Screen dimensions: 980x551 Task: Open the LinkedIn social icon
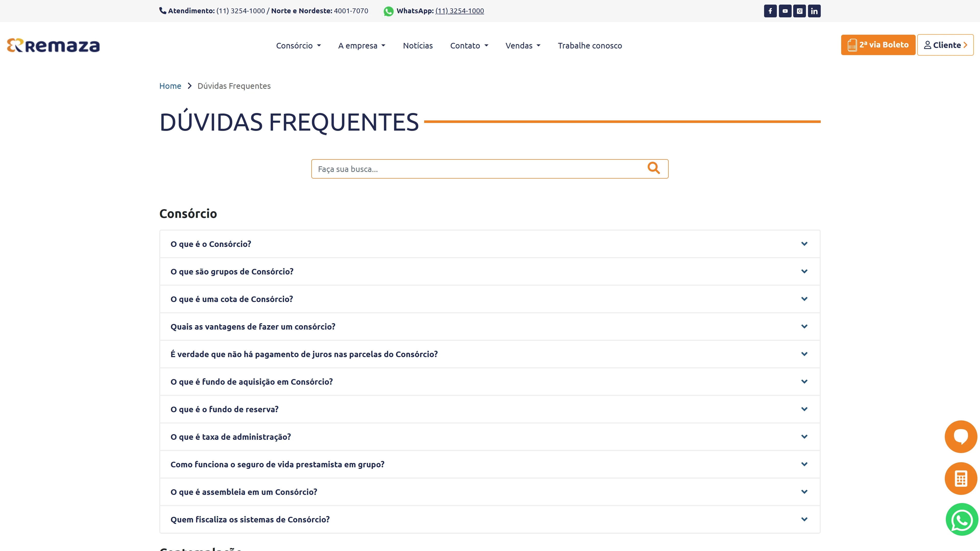[814, 11]
